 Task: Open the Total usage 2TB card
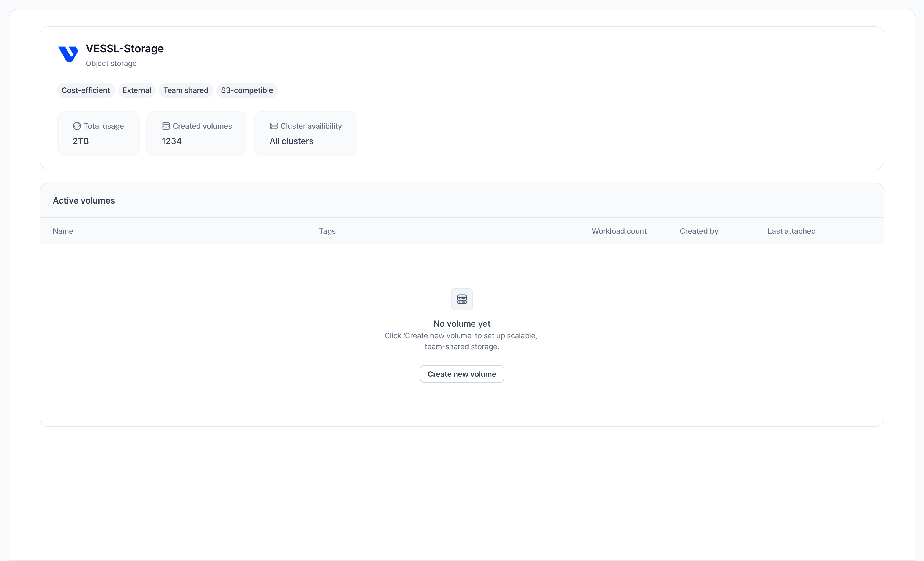tap(99, 133)
